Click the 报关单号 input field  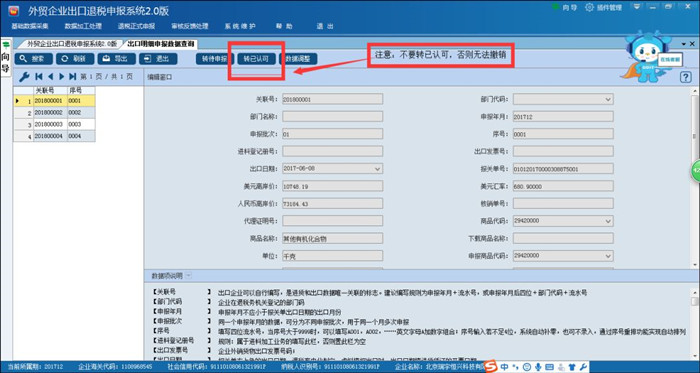coord(563,169)
